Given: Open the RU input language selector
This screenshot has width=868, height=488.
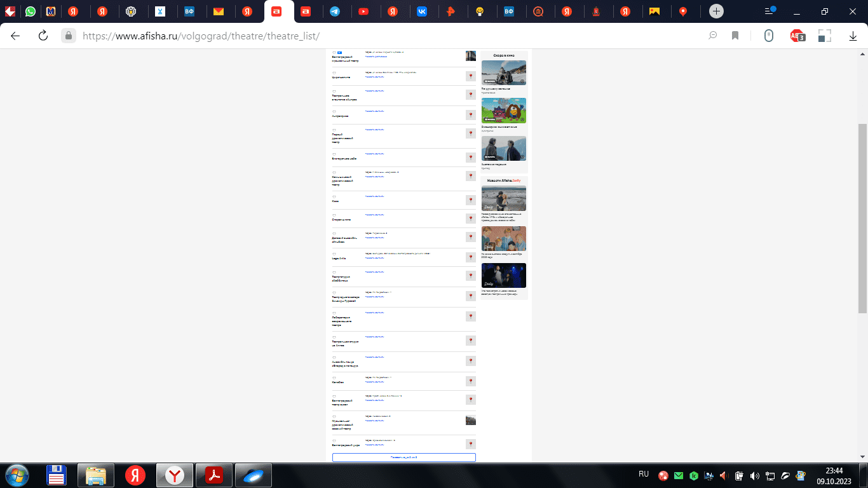Looking at the screenshot, I should point(643,475).
